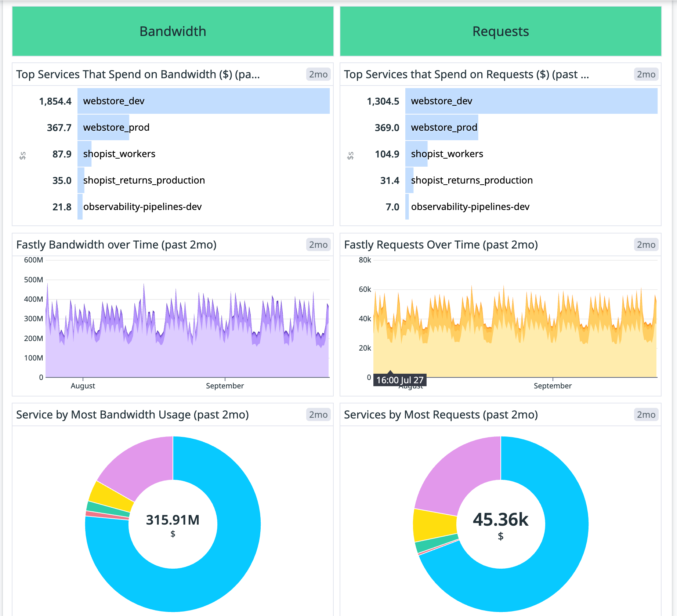Click the observability-pipelines-dev label in Bandwidth widget
This screenshot has width=677, height=616.
[142, 207]
